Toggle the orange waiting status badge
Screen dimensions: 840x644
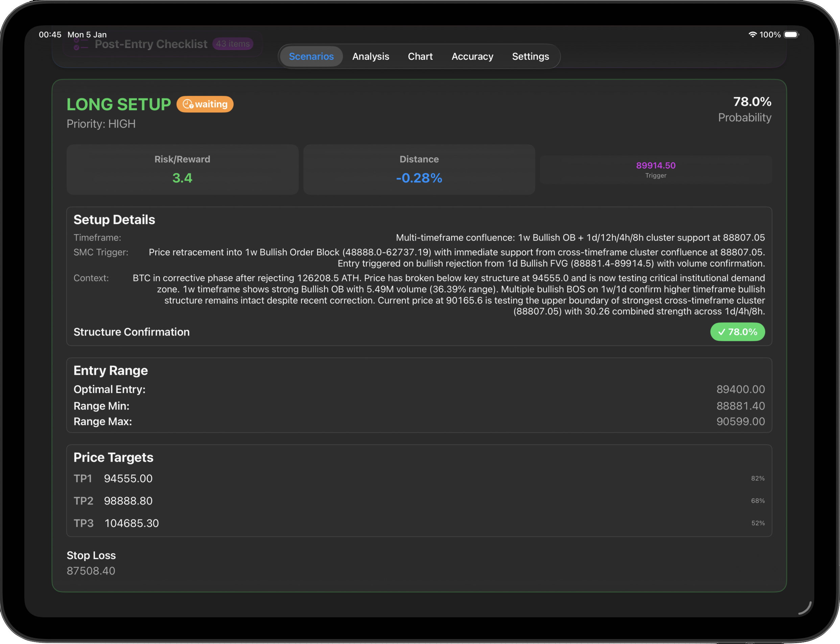(x=205, y=104)
